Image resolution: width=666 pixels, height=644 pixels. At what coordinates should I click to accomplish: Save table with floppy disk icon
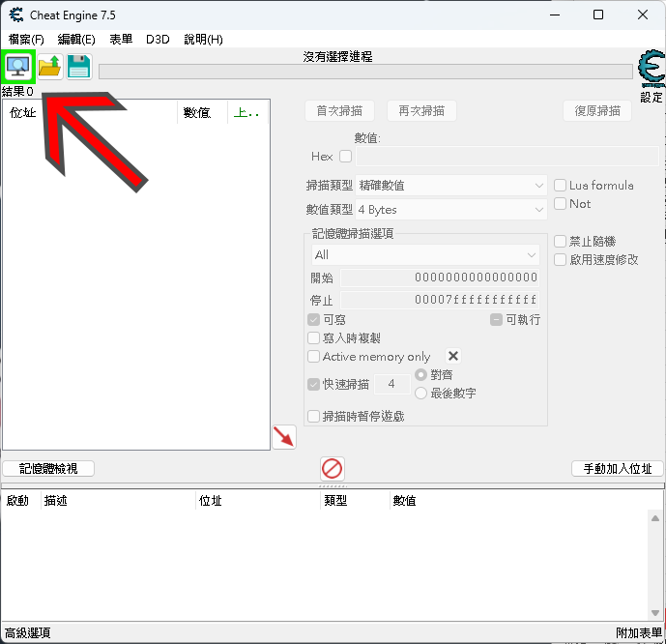click(79, 67)
